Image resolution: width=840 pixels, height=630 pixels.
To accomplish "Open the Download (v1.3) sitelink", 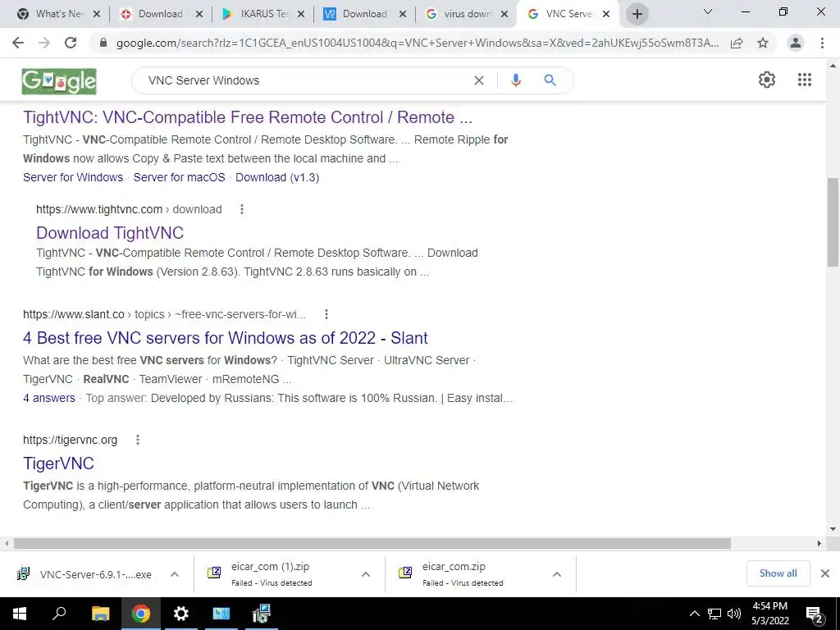I will point(277,177).
